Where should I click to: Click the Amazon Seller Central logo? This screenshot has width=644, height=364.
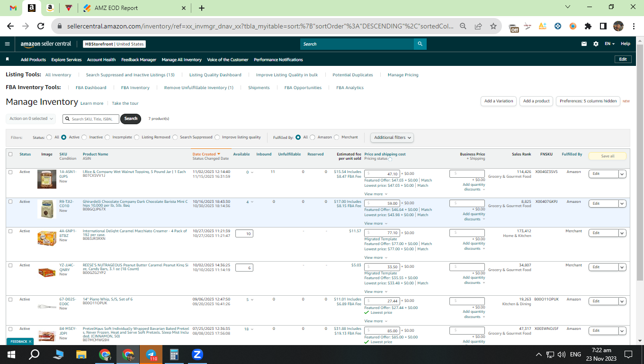pos(46,44)
